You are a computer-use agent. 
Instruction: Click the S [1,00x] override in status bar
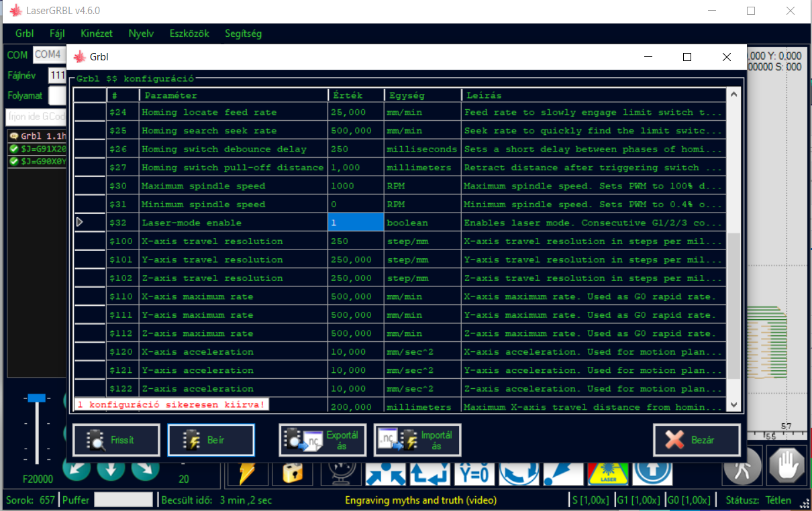click(x=591, y=500)
